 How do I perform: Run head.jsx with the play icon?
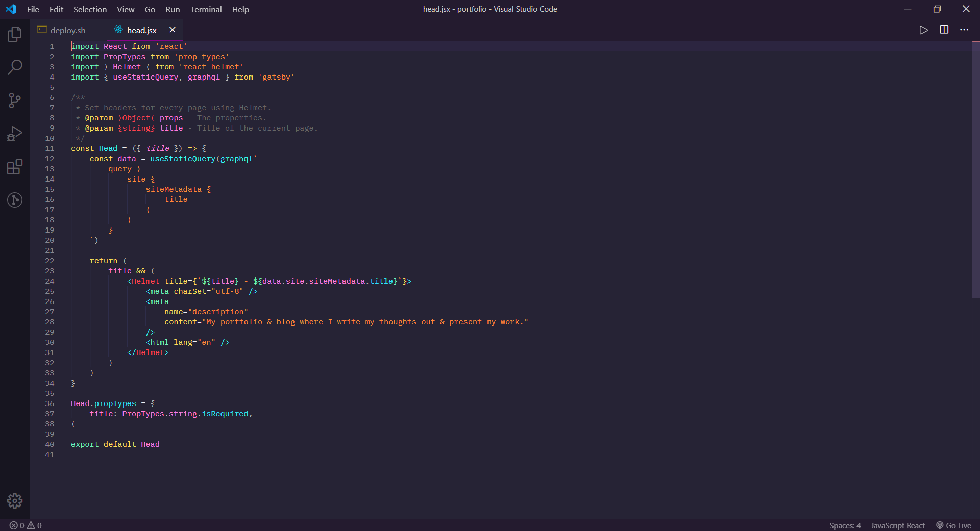[923, 30]
